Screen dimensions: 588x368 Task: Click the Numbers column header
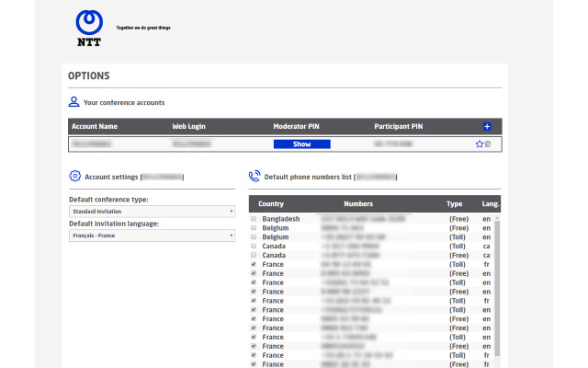pyautogui.click(x=358, y=204)
